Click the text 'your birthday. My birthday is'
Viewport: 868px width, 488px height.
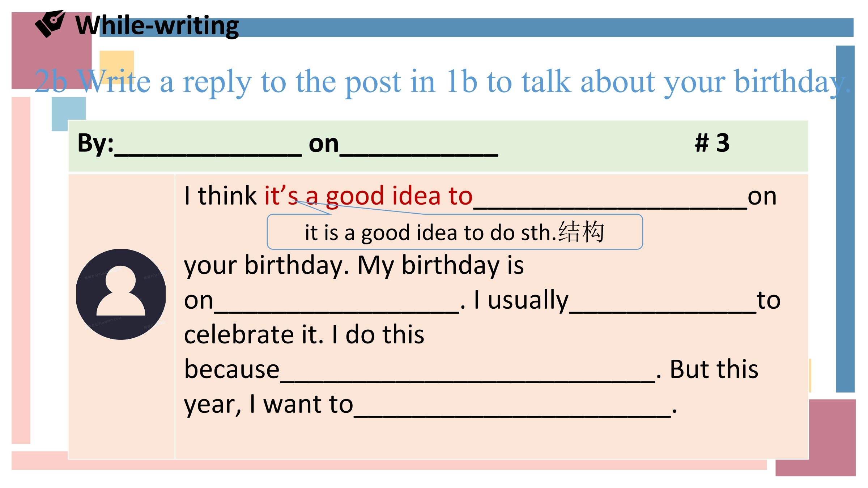pyautogui.click(x=354, y=266)
